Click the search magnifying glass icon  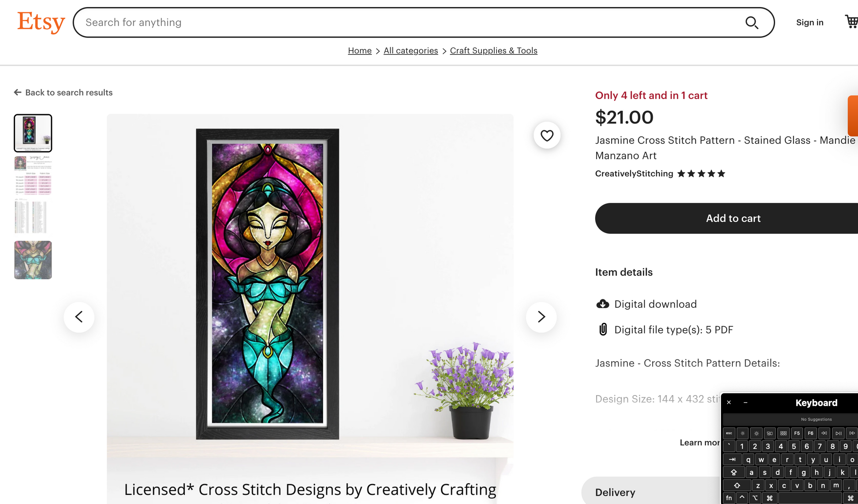pos(752,22)
